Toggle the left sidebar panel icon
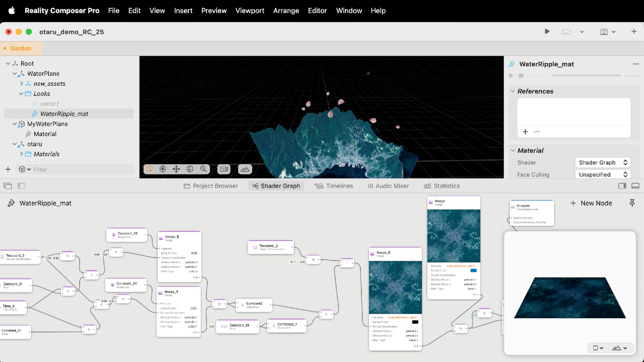Screen dimensions: 644x362 [x=21, y=186]
